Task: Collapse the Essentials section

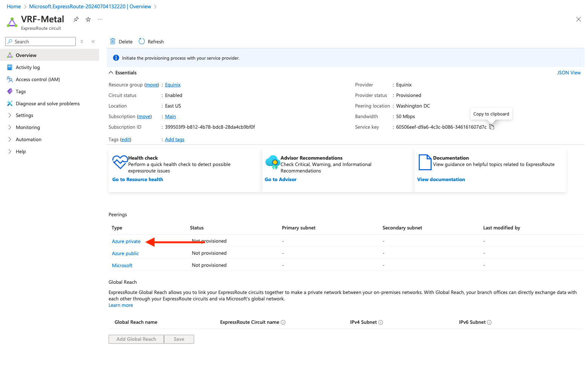Action: click(x=122, y=72)
